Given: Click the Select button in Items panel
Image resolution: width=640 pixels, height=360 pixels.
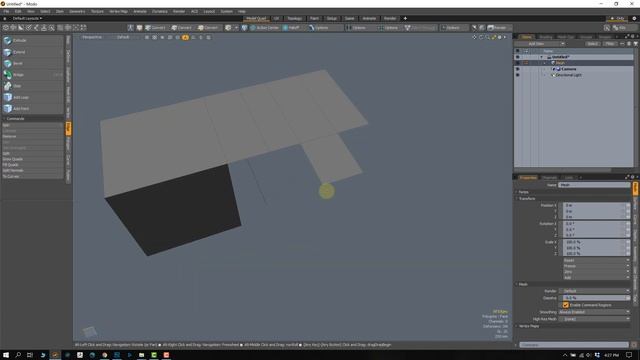Looking at the screenshot, I should point(592,44).
